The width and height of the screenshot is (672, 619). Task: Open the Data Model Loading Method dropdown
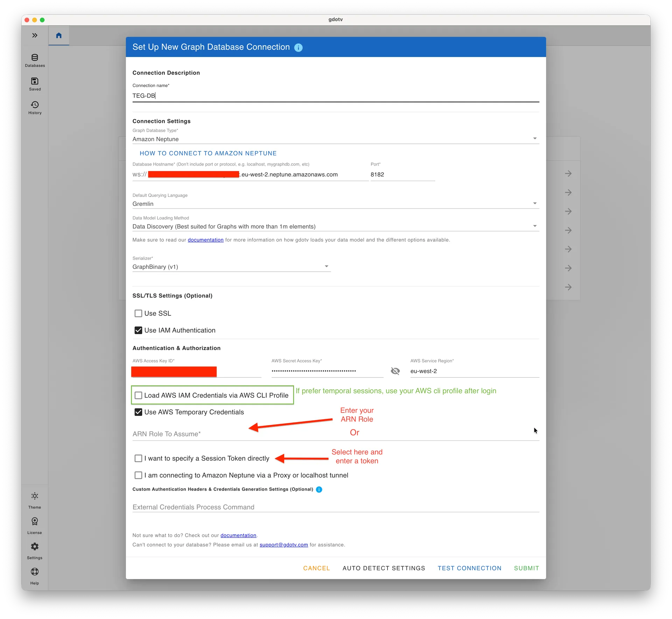(x=336, y=227)
